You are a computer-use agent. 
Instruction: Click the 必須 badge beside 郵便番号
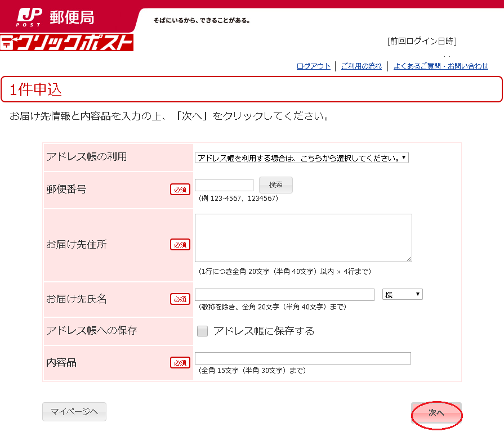(180, 190)
